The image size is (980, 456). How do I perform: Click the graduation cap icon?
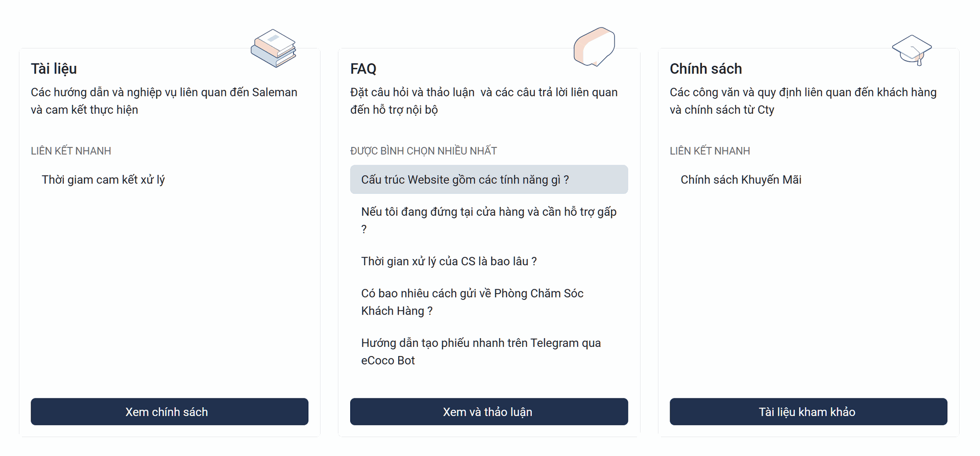912,50
